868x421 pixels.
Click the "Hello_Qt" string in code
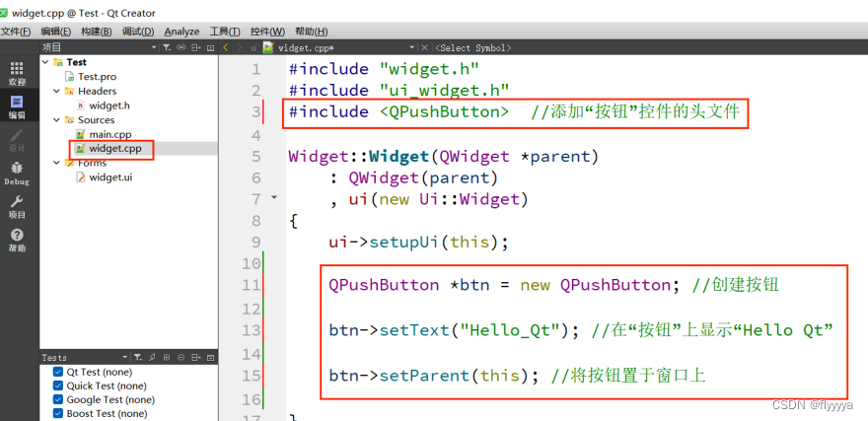pyautogui.click(x=510, y=330)
